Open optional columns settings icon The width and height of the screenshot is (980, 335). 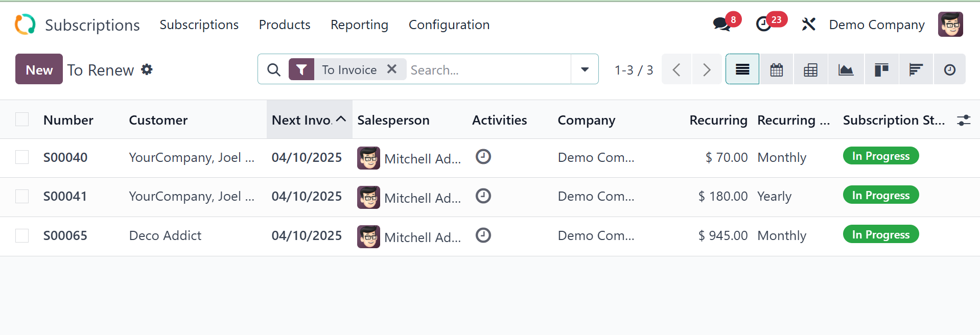click(x=964, y=120)
